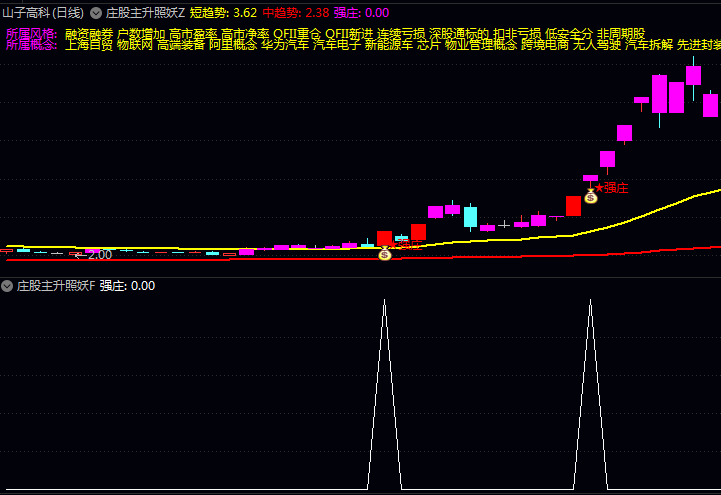Screen dimensions: 721x495
Task: Click the 连续亏损 style tag
Action: pos(401,34)
